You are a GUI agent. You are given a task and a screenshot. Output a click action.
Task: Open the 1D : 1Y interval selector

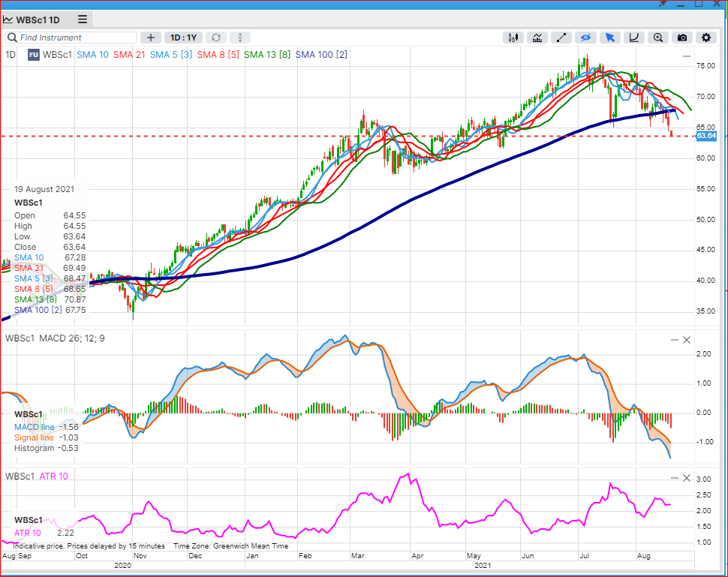(x=183, y=38)
